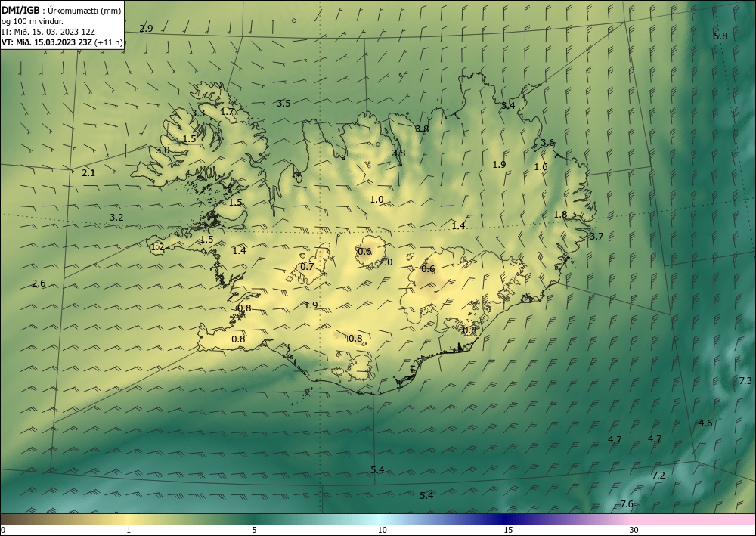Click the 0.7 value on the glacier
The image size is (756, 536).
click(x=307, y=267)
